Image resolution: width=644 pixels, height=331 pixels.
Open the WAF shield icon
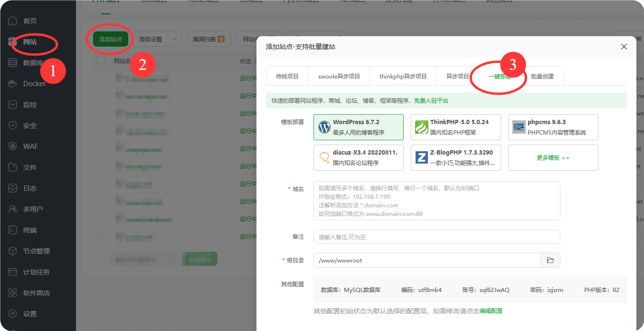(x=13, y=146)
